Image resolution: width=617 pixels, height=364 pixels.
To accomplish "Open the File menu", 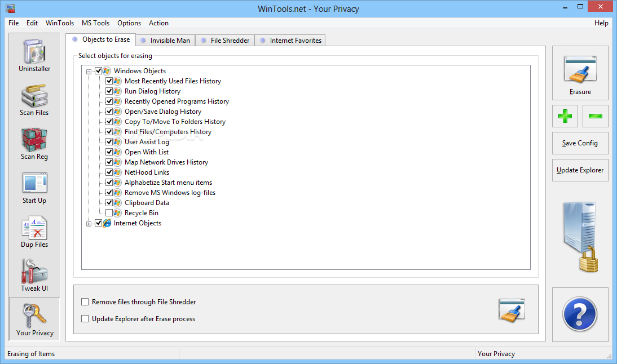I will click(x=14, y=23).
